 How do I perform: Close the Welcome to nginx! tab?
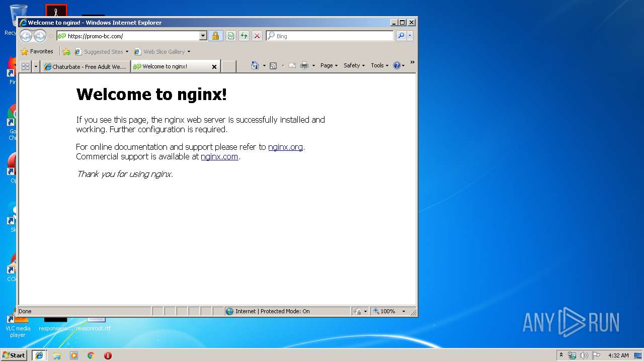(214, 66)
